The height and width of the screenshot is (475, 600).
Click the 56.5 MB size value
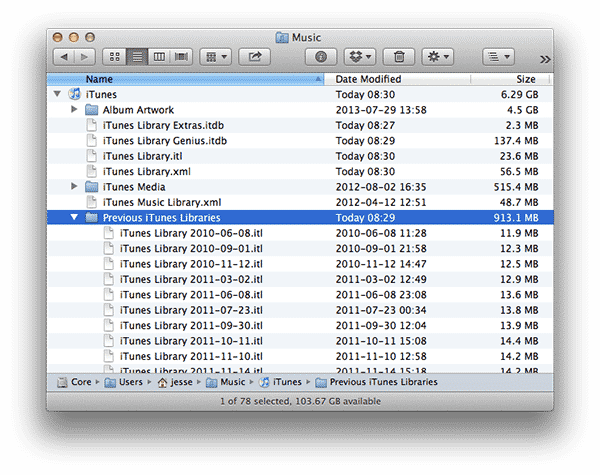pyautogui.click(x=519, y=171)
